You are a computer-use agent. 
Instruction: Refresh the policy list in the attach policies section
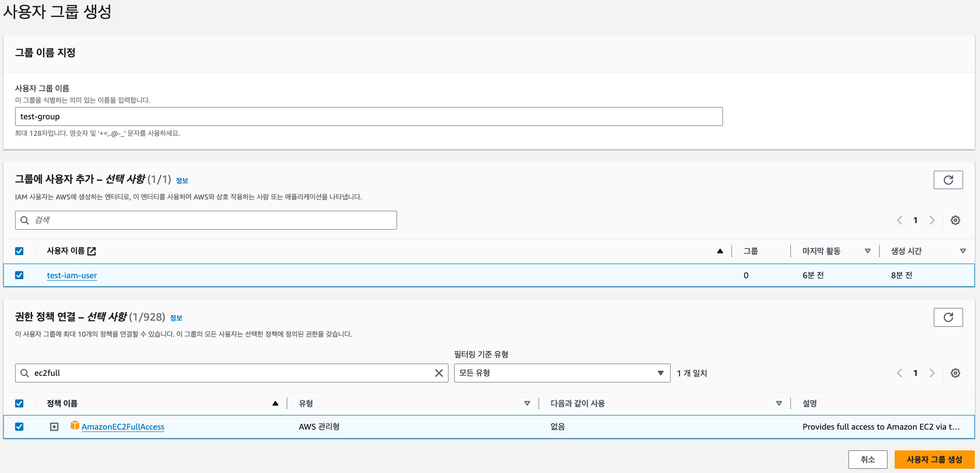pyautogui.click(x=948, y=317)
